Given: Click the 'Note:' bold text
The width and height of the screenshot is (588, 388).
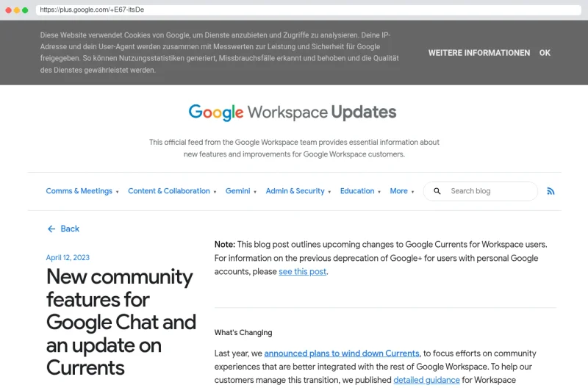Looking at the screenshot, I should coord(225,245).
